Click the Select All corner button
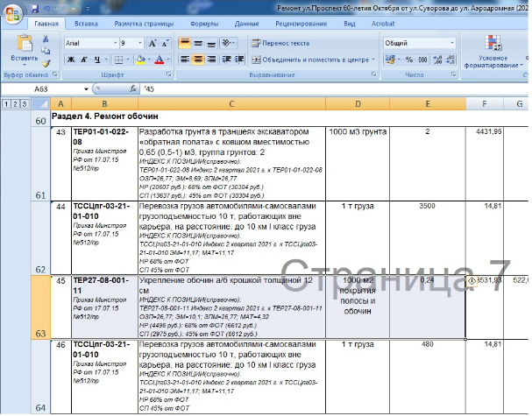Image resolution: width=532 pixels, height=416 pixels. (40, 104)
